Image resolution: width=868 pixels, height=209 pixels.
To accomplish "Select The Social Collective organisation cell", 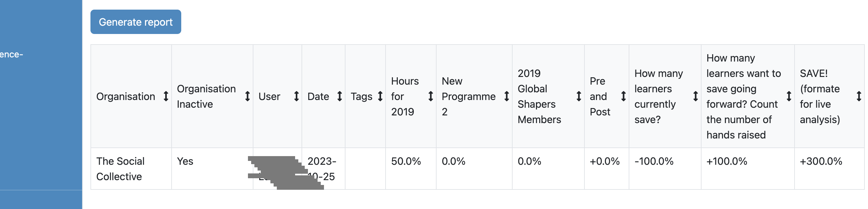I will click(x=131, y=169).
